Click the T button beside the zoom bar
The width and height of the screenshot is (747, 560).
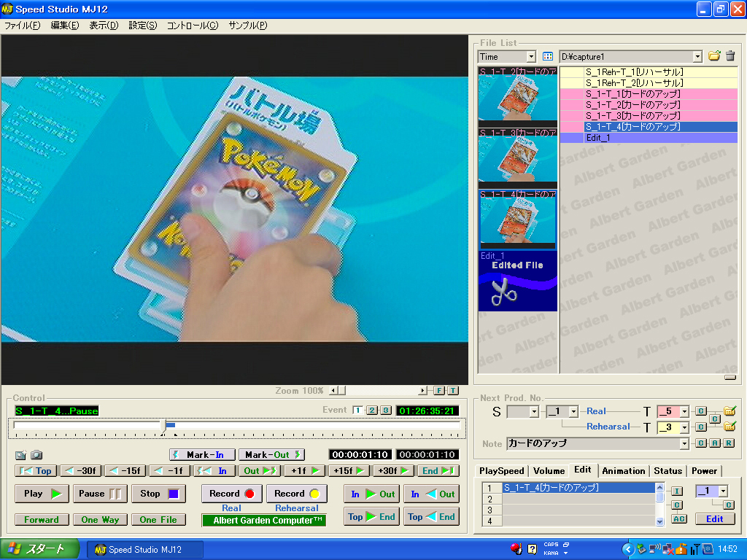(x=453, y=391)
